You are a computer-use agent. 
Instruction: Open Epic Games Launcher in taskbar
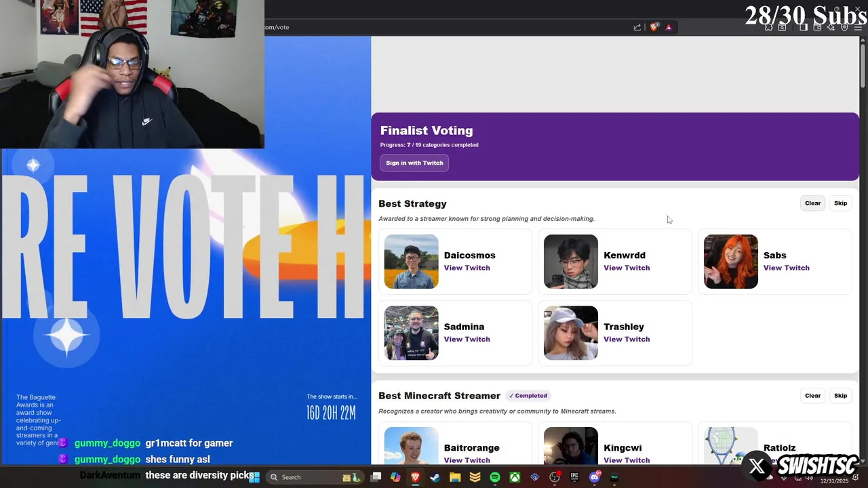[574, 477]
